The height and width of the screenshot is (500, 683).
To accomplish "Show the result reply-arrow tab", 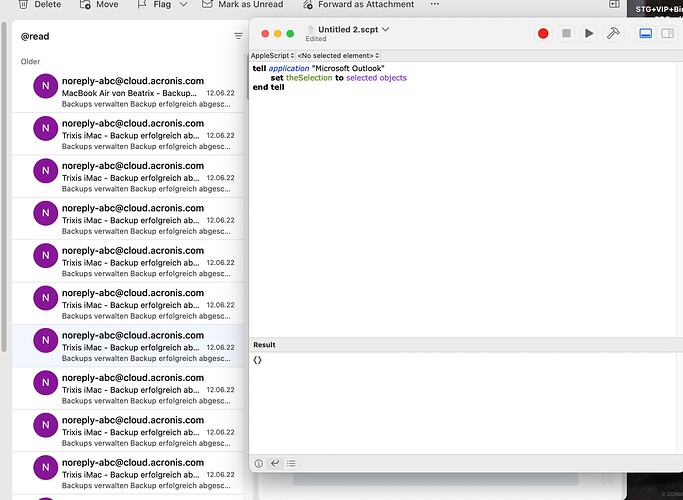I will click(x=275, y=463).
